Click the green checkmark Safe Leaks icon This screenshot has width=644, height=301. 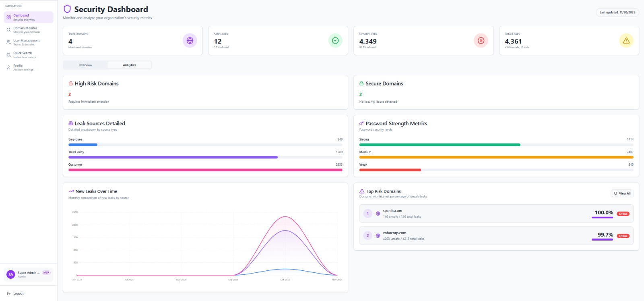click(x=335, y=41)
